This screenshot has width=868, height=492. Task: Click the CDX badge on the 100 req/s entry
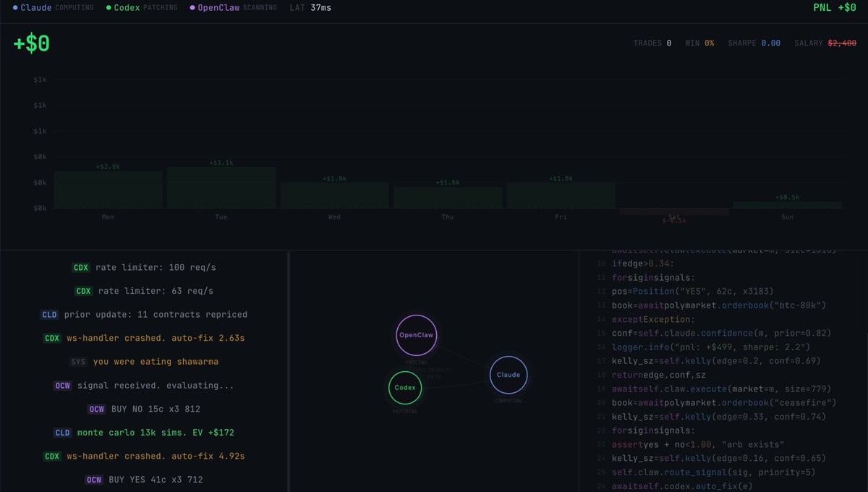(81, 267)
